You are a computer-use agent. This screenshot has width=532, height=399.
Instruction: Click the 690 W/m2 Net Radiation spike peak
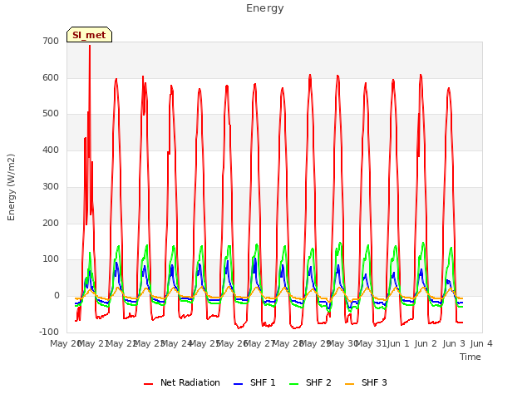pos(90,46)
